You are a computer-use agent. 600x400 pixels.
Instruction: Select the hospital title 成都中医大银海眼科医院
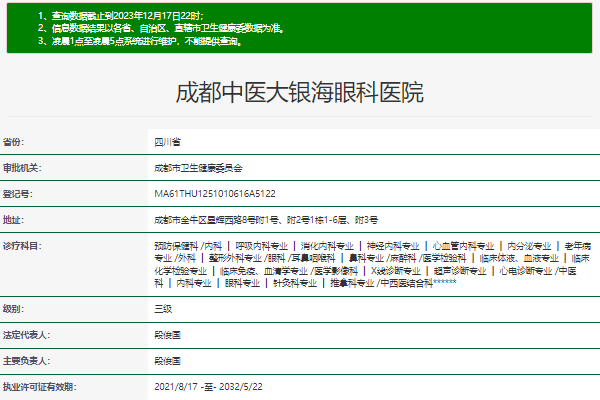pyautogui.click(x=300, y=92)
